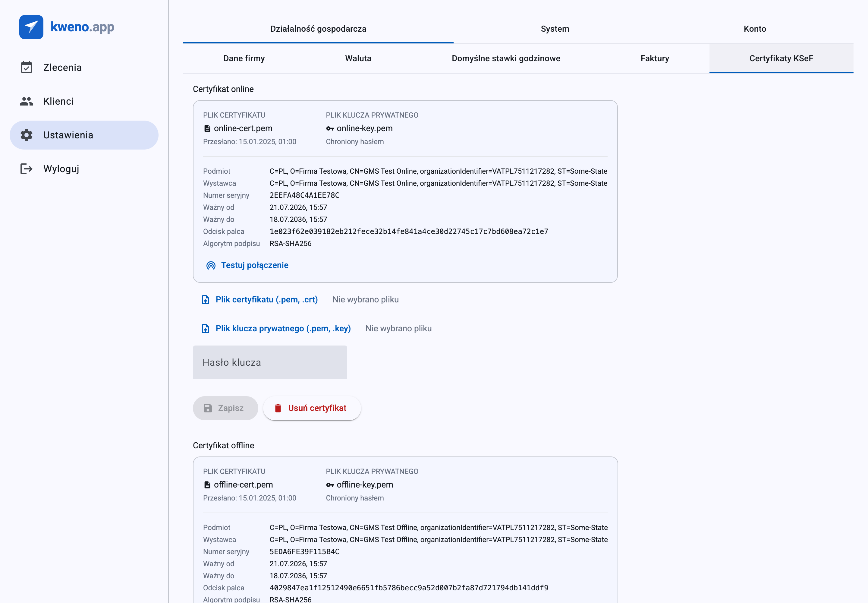
Task: Click Podmiot value with GMS Test Online
Action: pos(439,171)
